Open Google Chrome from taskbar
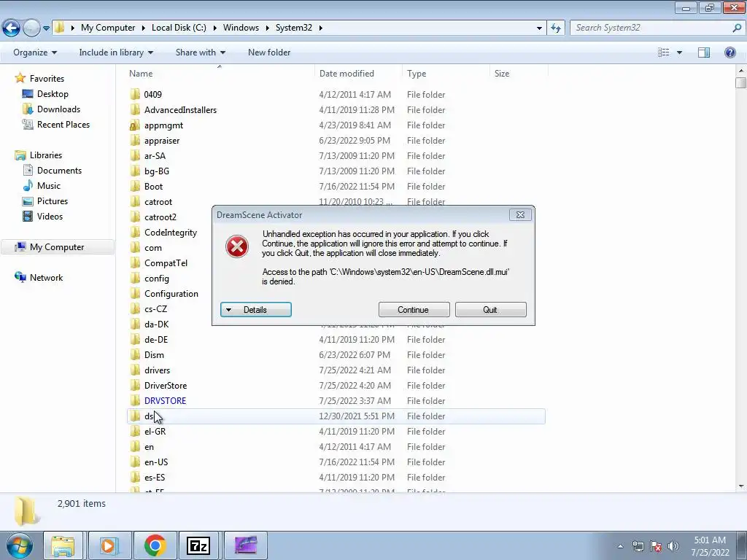 pyautogui.click(x=155, y=545)
